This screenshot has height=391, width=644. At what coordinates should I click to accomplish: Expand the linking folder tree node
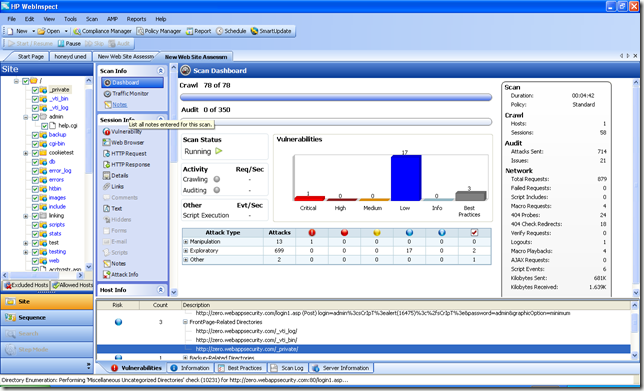25,216
